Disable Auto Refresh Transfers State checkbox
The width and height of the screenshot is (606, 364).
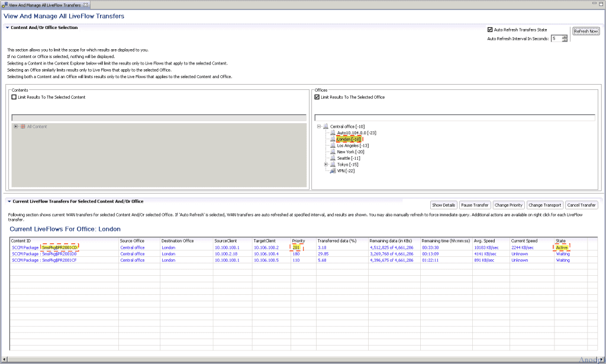(x=490, y=30)
